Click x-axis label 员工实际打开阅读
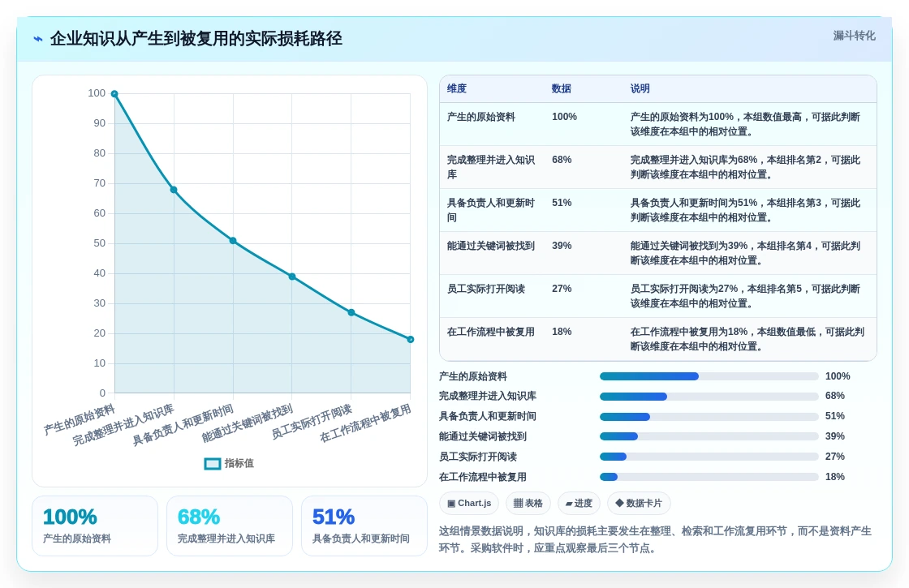The width and height of the screenshot is (909, 588). point(312,421)
